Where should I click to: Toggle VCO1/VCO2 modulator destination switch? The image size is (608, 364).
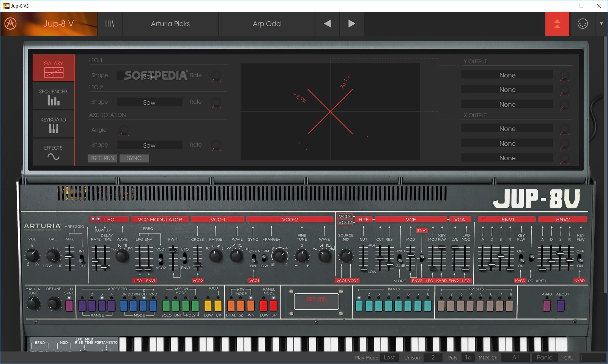161,259
